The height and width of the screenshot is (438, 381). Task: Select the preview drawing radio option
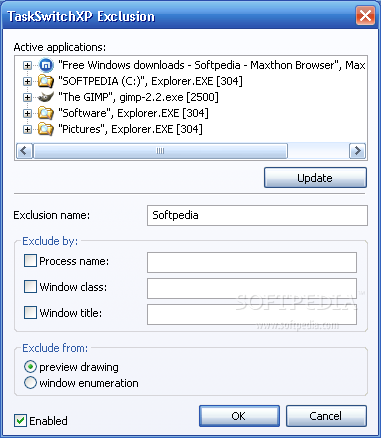pyautogui.click(x=30, y=367)
